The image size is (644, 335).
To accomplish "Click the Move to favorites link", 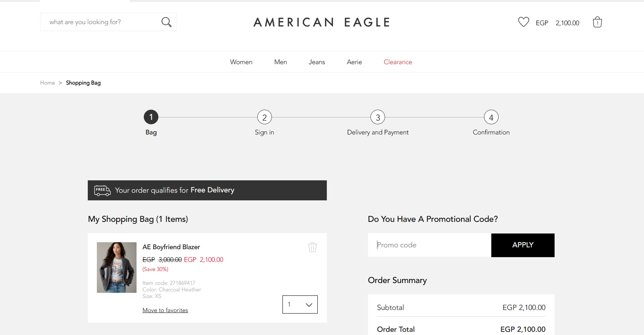I will pos(165,310).
